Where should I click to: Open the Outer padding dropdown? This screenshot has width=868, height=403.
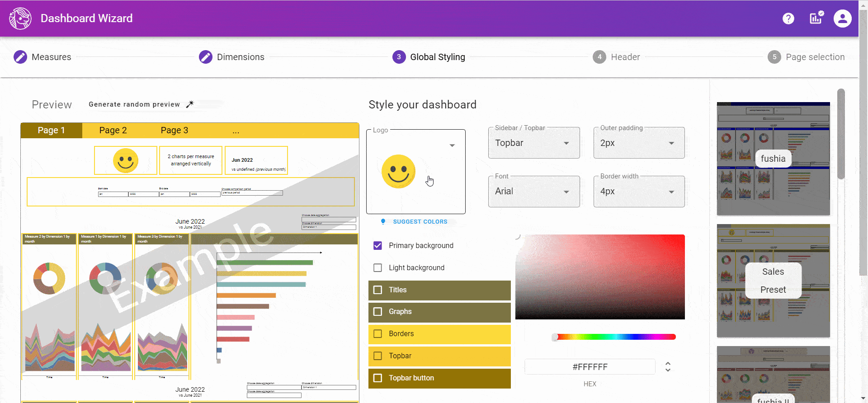tap(639, 143)
